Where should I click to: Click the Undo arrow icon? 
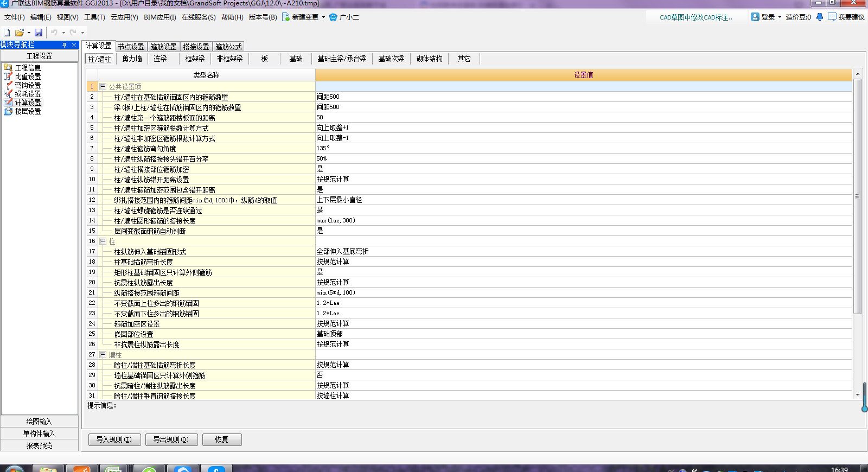coord(54,33)
